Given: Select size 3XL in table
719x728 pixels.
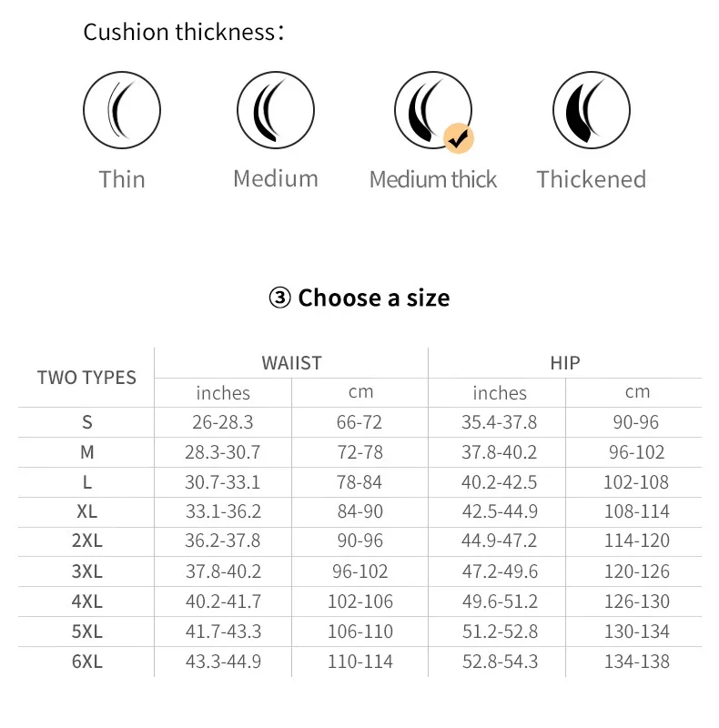Looking at the screenshot, I should (87, 571).
